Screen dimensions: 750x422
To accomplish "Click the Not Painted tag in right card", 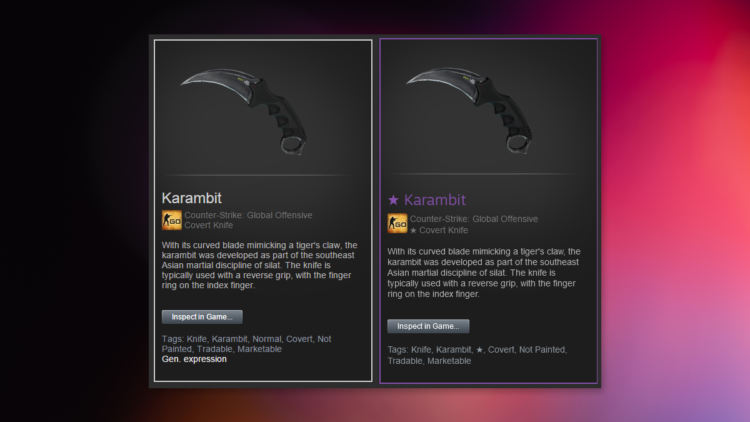I will (542, 350).
